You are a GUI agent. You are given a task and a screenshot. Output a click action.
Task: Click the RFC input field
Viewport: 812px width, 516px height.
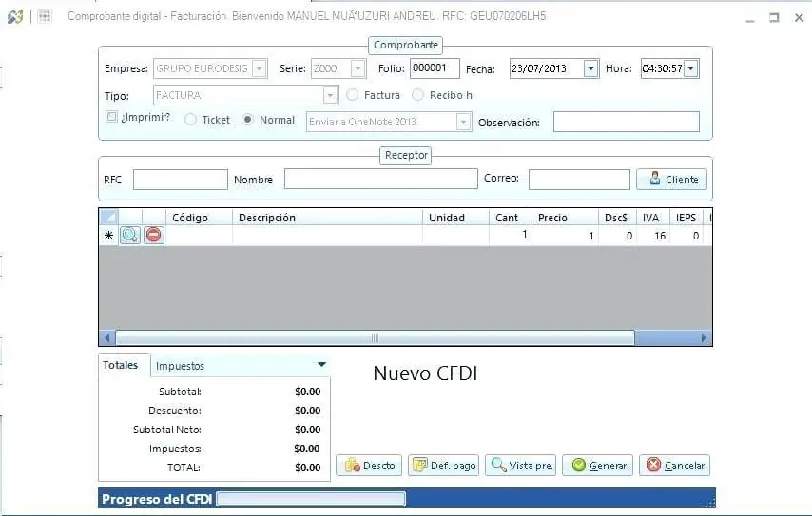181,180
